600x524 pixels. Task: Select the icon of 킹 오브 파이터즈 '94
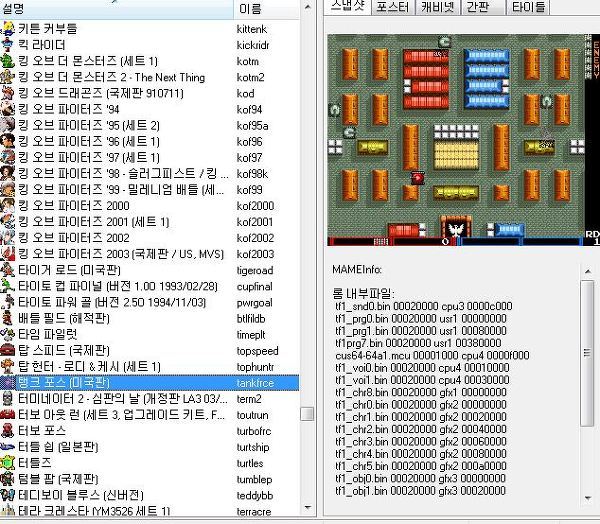pos(8,109)
